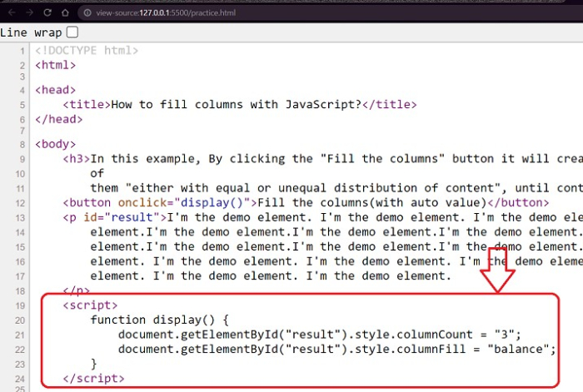
Task: Click line number 1 in gutter
Action: 22,50
